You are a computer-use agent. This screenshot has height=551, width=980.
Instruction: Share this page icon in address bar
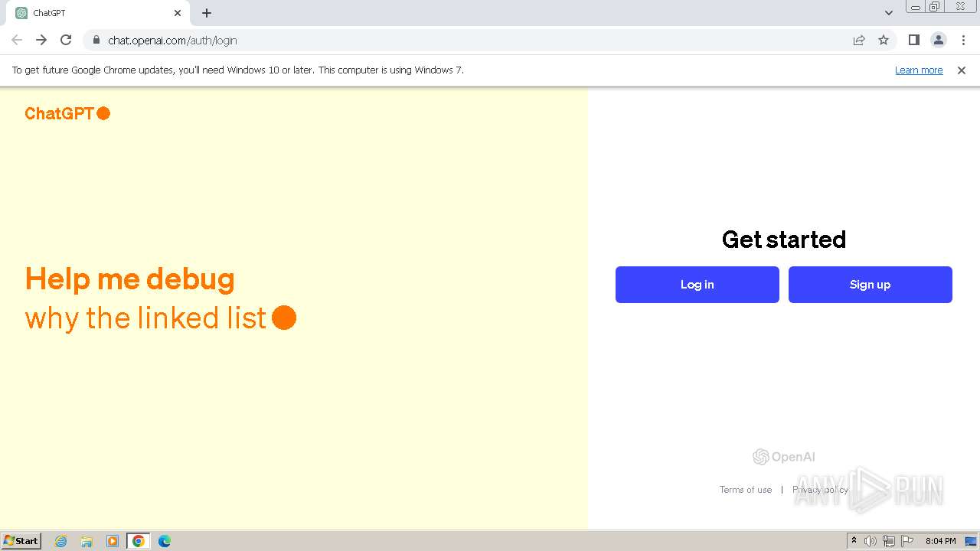click(859, 41)
